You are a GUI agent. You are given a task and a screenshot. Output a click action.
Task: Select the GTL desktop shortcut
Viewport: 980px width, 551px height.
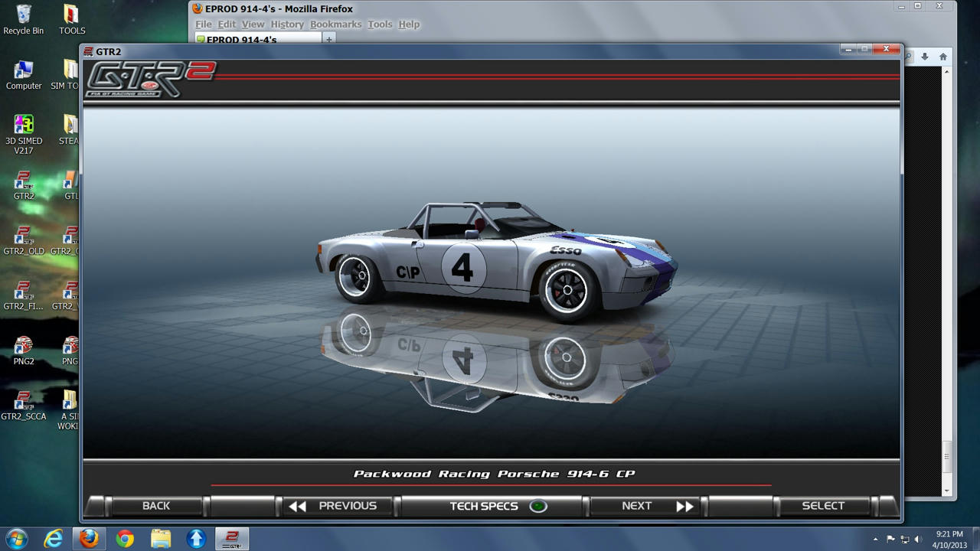70,184
